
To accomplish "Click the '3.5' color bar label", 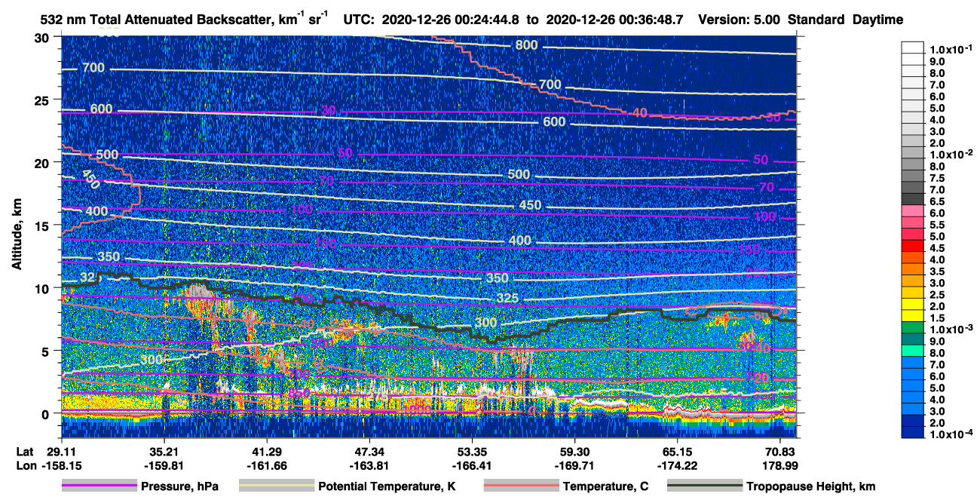I will pyautogui.click(x=937, y=271).
